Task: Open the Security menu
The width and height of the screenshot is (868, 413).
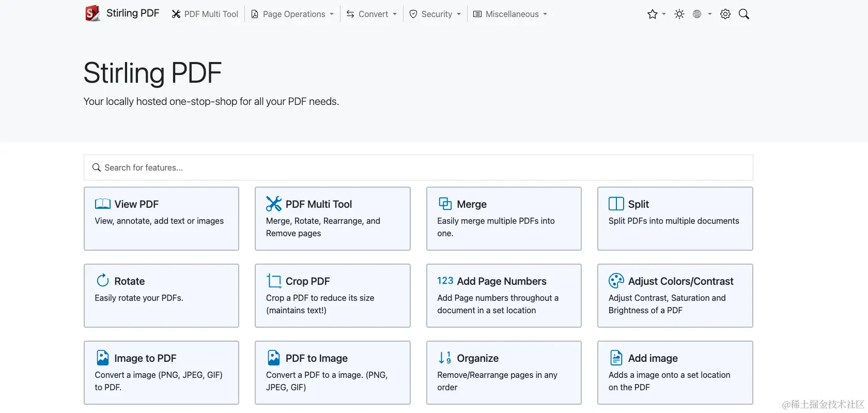Action: (435, 14)
